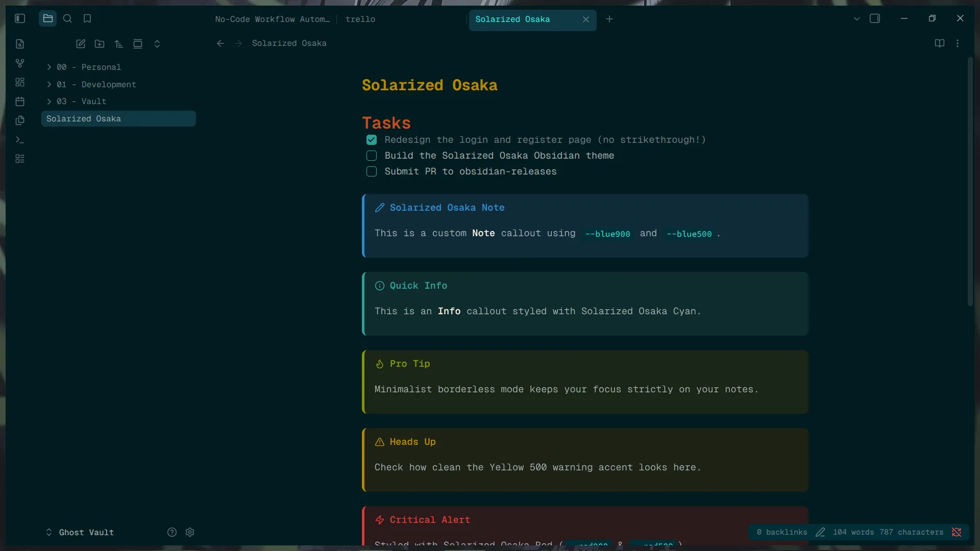Expand or collapse all folders icon
Image resolution: width=980 pixels, height=551 pixels.
(x=157, y=44)
